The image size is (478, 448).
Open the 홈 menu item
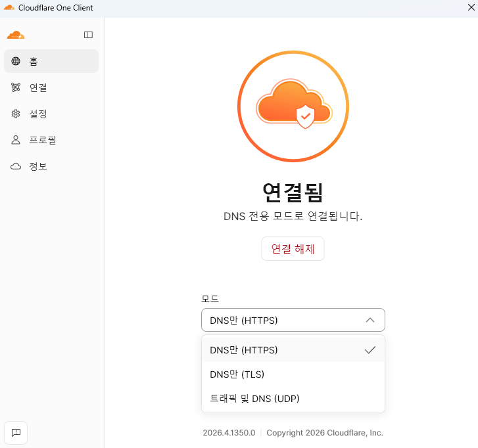click(x=51, y=61)
